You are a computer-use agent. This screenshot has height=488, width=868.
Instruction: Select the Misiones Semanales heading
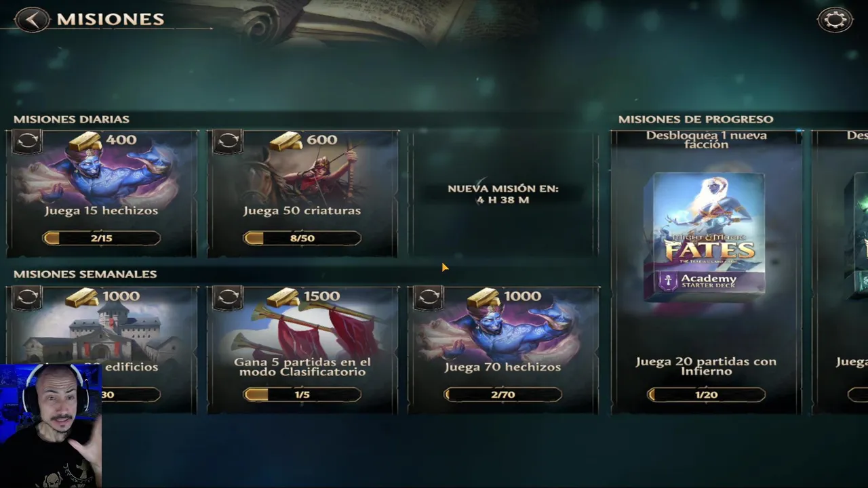[85, 274]
